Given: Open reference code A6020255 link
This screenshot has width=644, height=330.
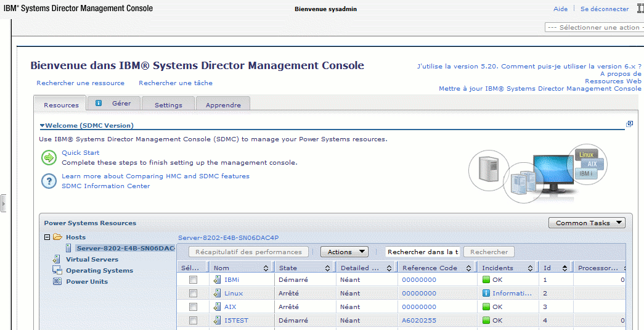Looking at the screenshot, I should tap(419, 321).
